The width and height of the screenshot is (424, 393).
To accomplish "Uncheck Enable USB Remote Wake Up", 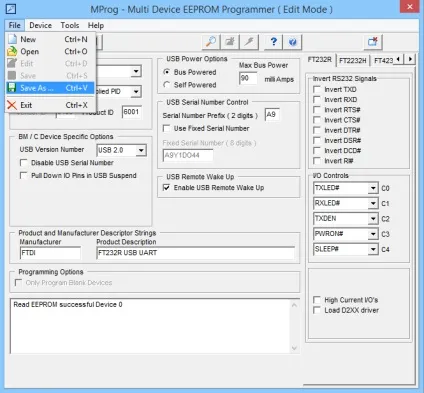I will (166, 188).
